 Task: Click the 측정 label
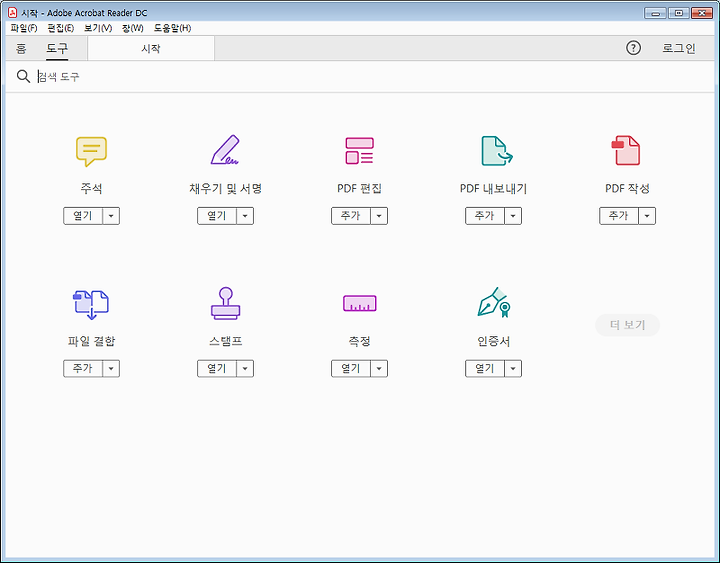(360, 341)
